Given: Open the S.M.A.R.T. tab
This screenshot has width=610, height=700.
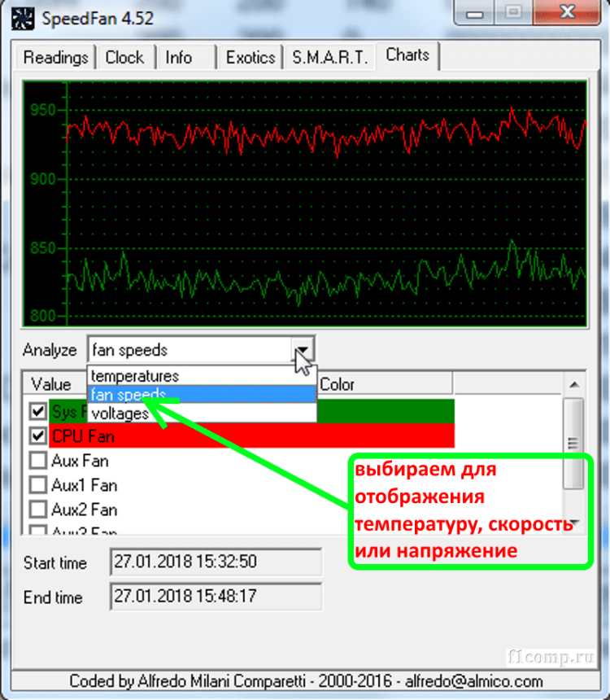Looking at the screenshot, I should (329, 58).
